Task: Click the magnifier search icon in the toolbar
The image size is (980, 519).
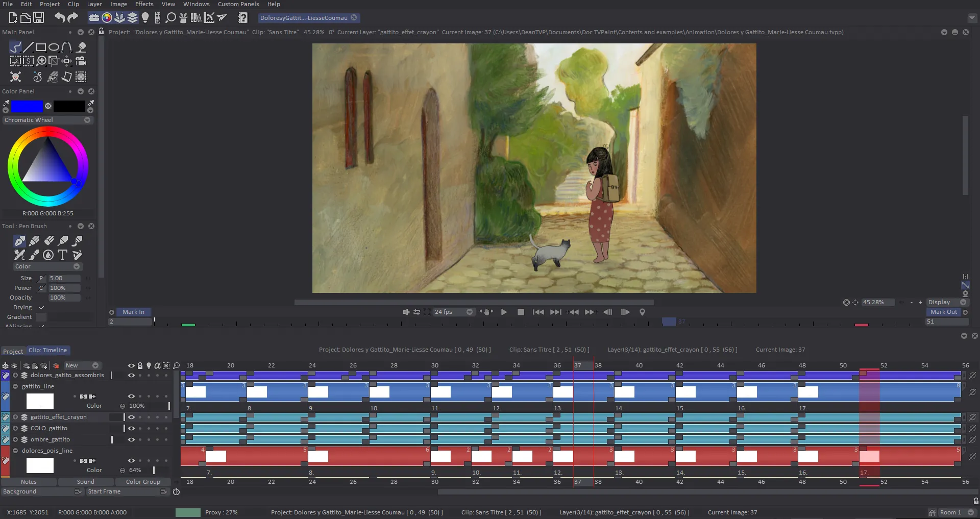Action: [170, 17]
